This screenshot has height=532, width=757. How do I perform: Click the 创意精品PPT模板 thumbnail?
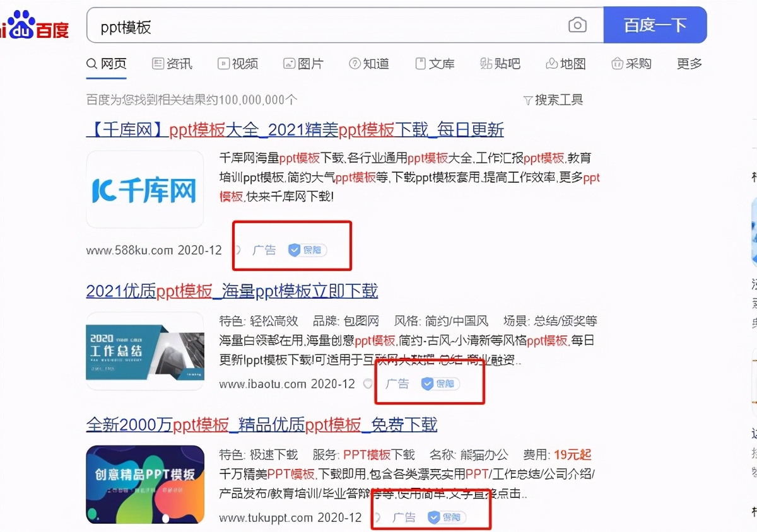[145, 484]
